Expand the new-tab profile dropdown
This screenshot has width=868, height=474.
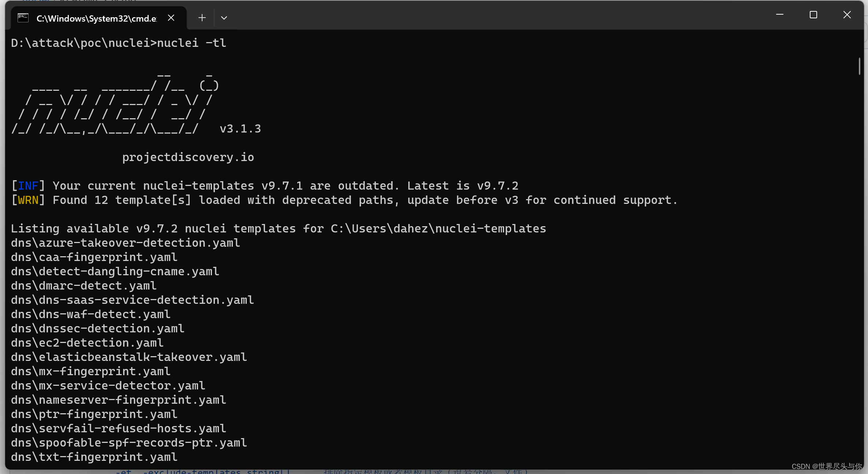pos(224,18)
